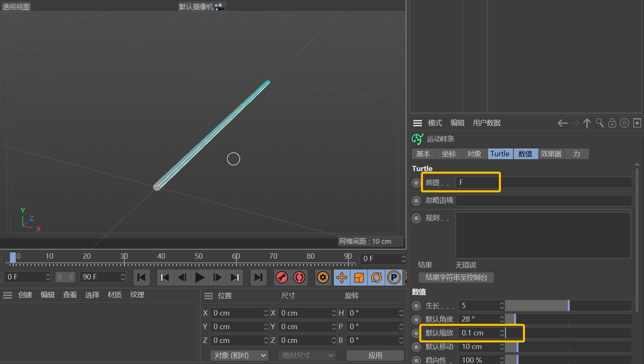
Task: Open the keyframe selection gear icon
Action: 323,277
